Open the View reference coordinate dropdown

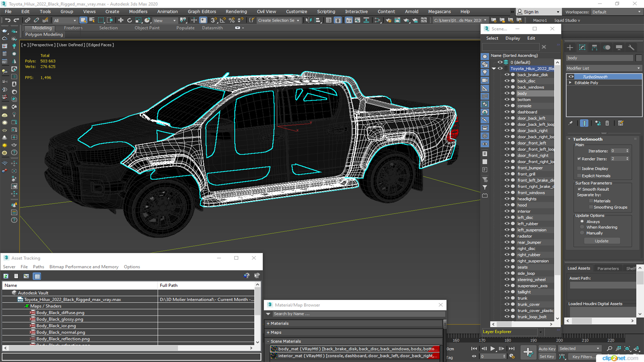click(x=164, y=20)
